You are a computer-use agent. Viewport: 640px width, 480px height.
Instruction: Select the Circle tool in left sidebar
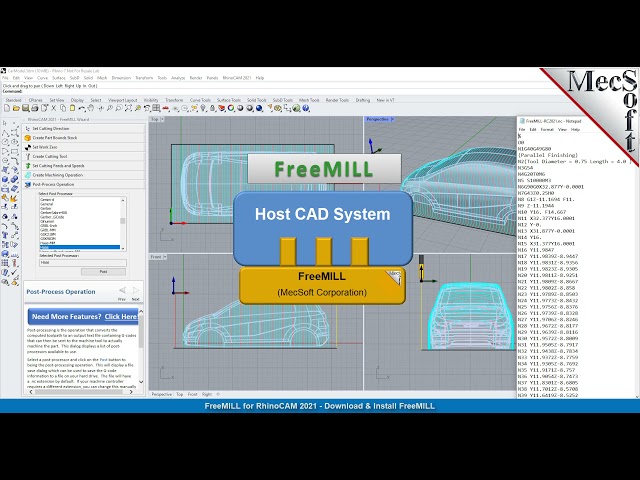pyautogui.click(x=5, y=142)
